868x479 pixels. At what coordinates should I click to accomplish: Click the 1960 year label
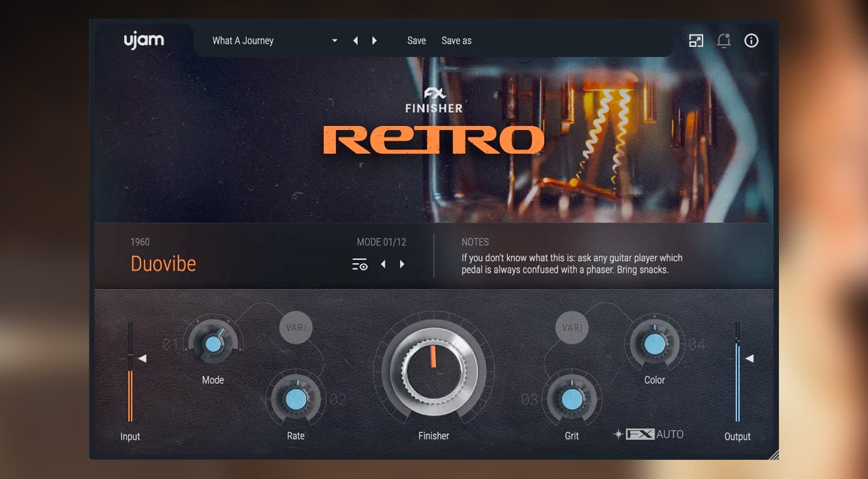click(x=140, y=242)
